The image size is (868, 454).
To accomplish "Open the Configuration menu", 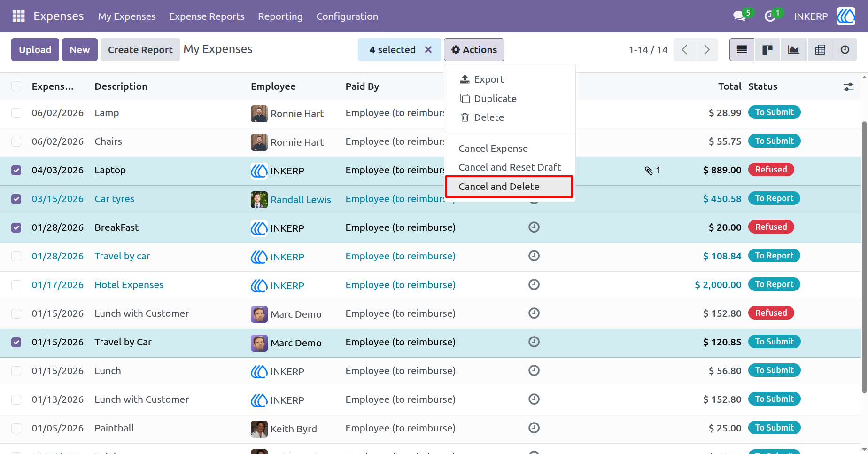I will pyautogui.click(x=347, y=16).
